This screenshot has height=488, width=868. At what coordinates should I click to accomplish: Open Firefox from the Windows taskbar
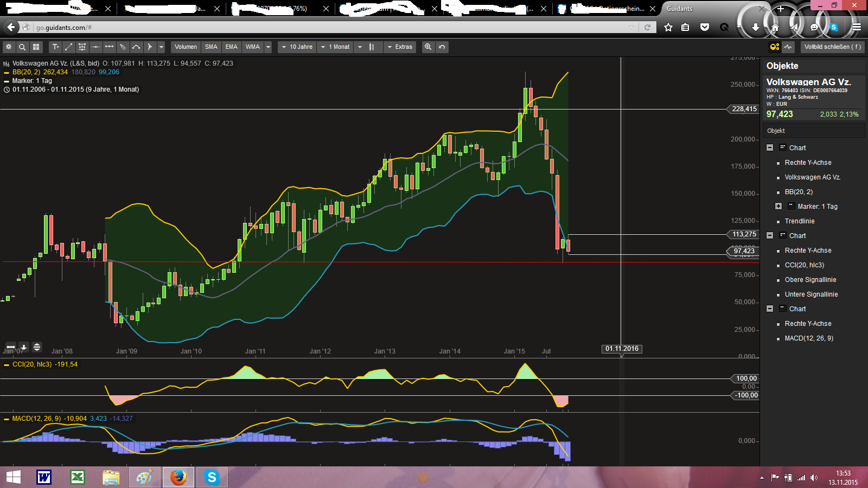click(x=178, y=477)
